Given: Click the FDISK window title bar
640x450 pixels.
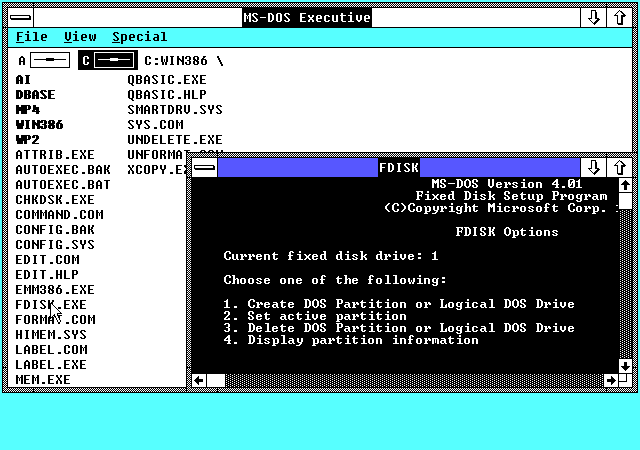Looking at the screenshot, I should tap(398, 167).
